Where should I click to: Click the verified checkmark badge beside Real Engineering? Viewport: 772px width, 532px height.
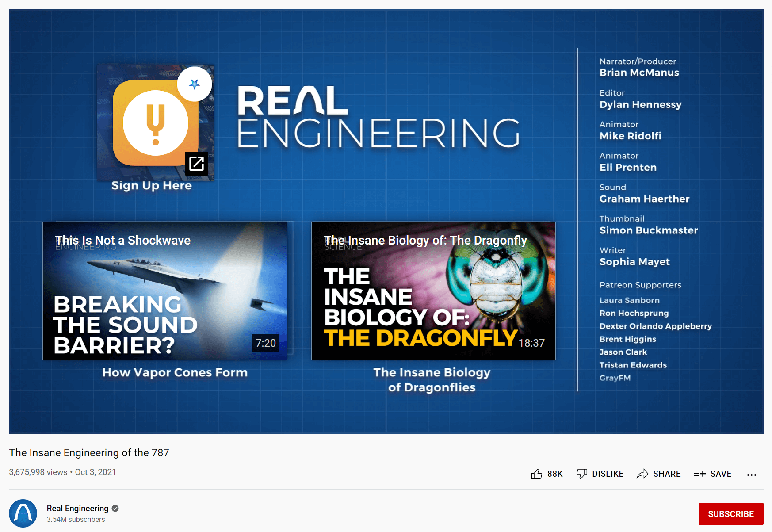[x=115, y=509]
